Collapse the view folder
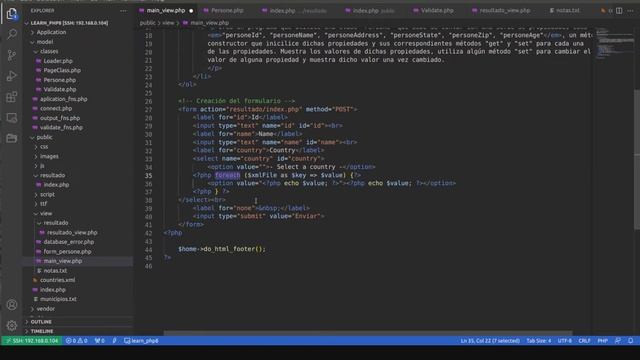640x360 pixels. coord(46,213)
